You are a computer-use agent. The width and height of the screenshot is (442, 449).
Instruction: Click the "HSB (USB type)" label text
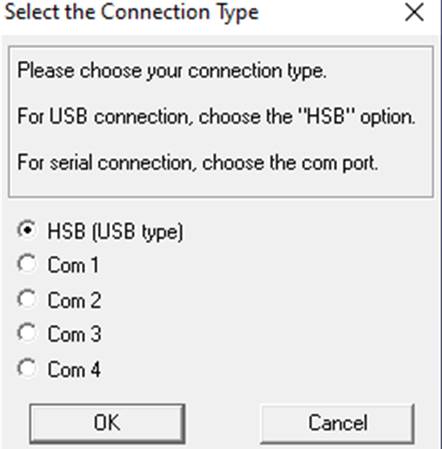115,232
